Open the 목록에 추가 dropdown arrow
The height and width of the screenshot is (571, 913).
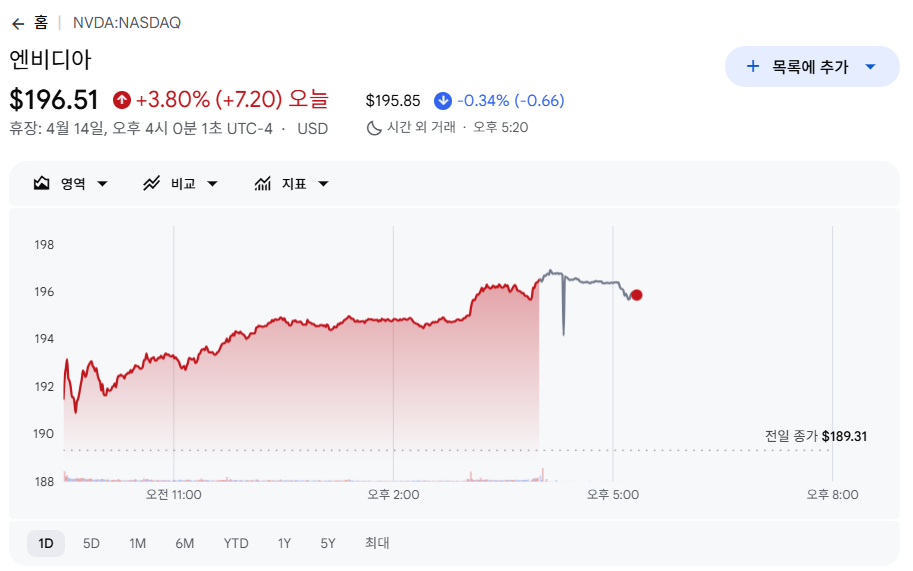(870, 67)
